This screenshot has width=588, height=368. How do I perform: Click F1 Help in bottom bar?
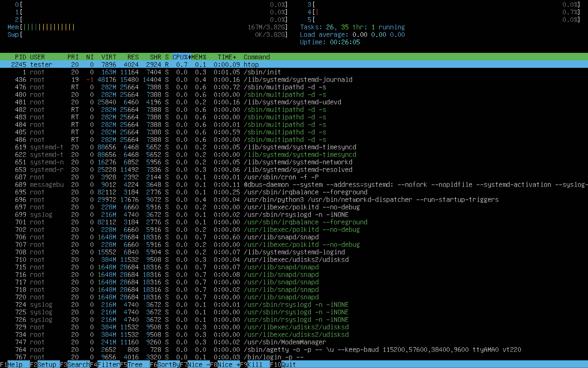click(15, 364)
